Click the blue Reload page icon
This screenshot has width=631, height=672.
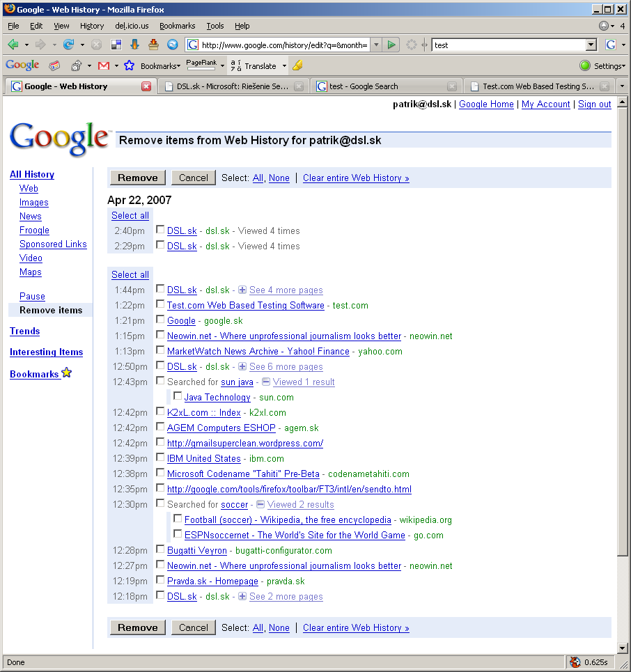coord(68,45)
